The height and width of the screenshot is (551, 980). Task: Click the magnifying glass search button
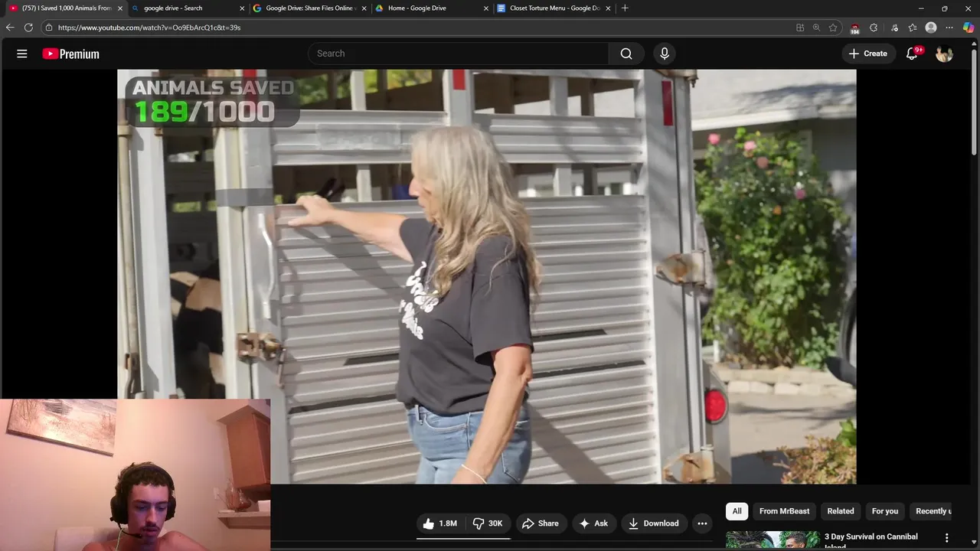pos(626,54)
